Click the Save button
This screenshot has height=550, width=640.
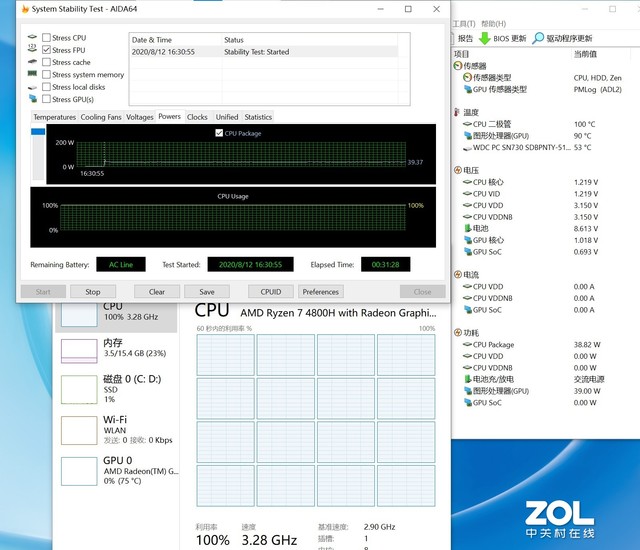[x=207, y=292]
